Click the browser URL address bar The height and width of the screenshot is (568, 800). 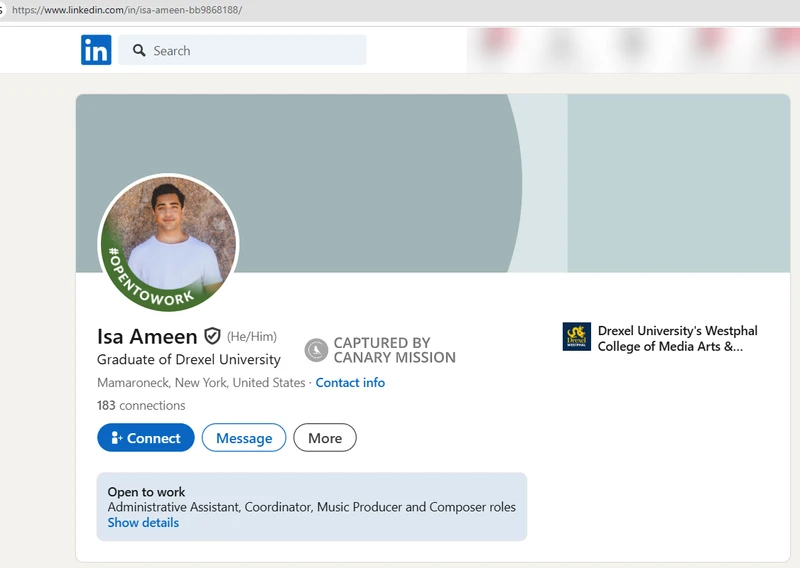point(400,10)
